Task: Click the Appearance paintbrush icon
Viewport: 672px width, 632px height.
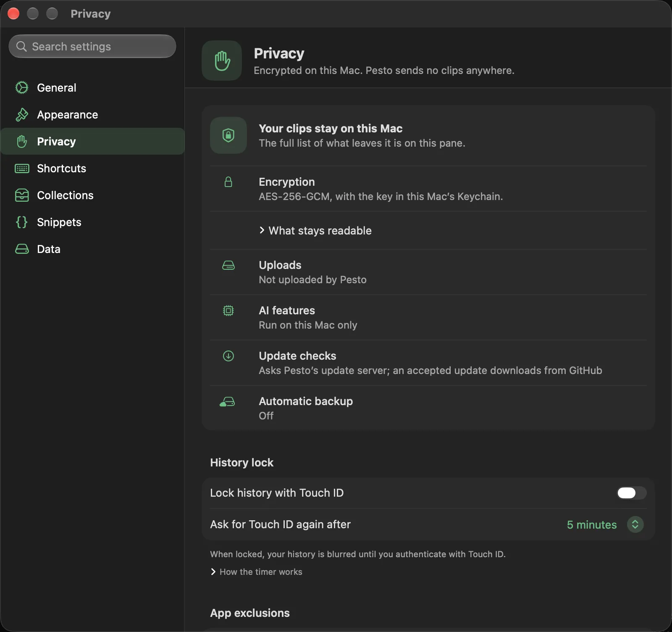Action: click(x=22, y=114)
